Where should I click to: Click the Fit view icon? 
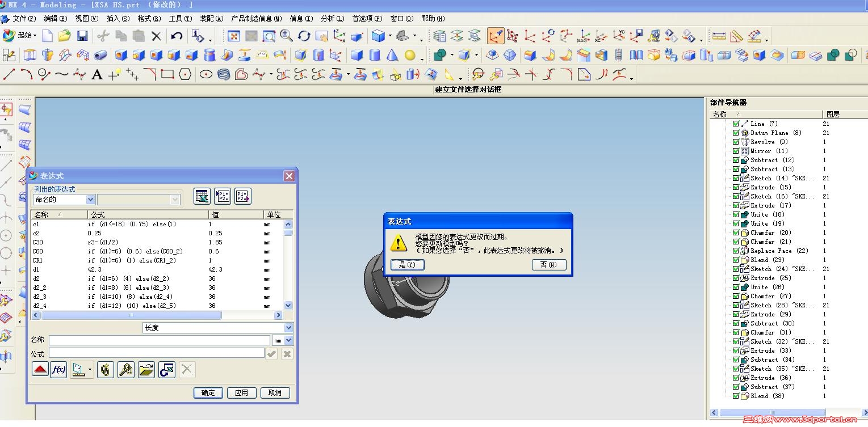234,36
